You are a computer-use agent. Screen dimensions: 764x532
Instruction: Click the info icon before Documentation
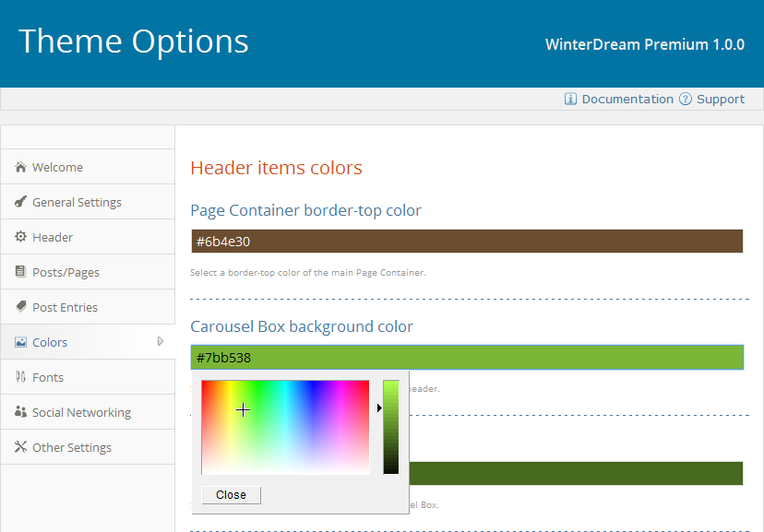570,99
